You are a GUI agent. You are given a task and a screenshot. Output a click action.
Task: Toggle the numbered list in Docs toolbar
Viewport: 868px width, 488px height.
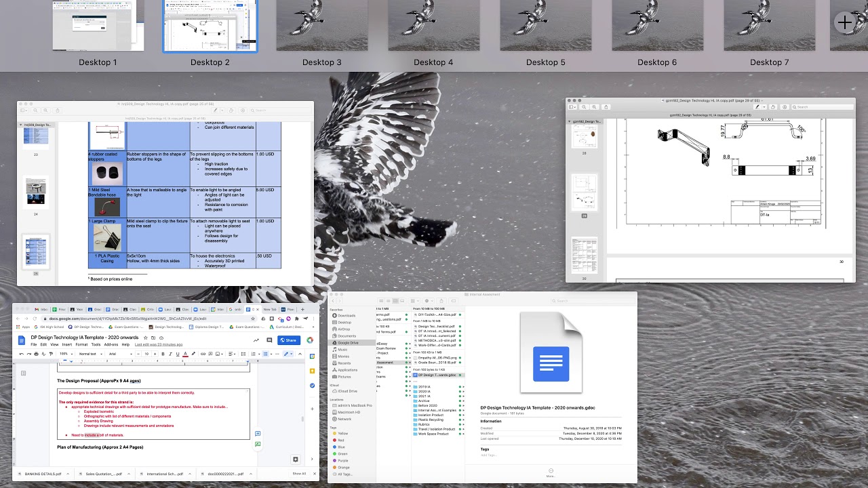click(x=254, y=354)
